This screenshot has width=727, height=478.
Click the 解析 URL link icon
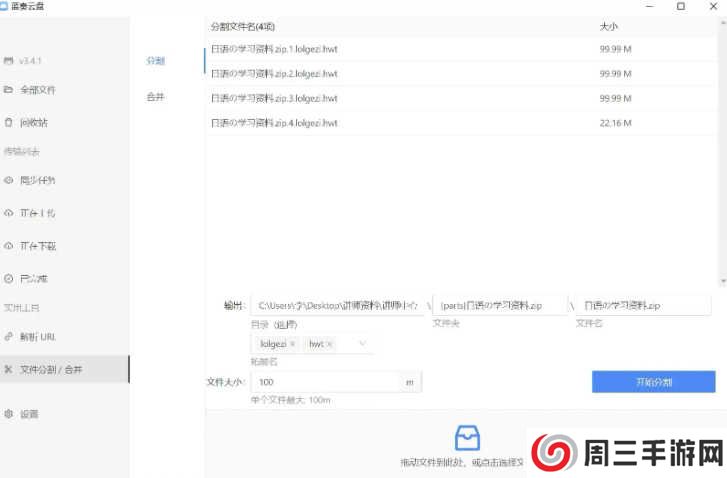point(9,337)
